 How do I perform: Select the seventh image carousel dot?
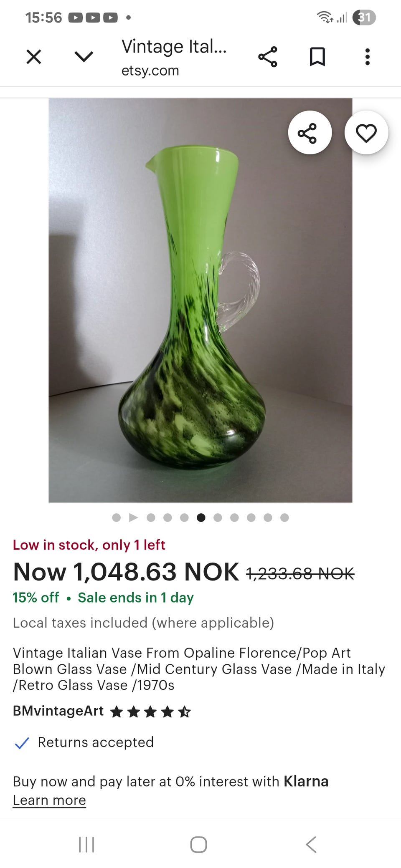(218, 518)
